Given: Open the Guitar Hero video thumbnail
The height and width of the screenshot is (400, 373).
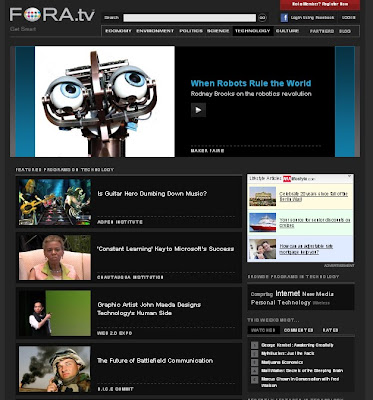Looking at the screenshot, I should pyautogui.click(x=55, y=202).
